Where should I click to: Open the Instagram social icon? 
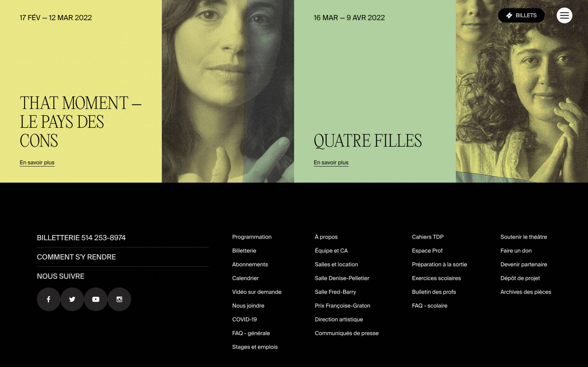[119, 299]
